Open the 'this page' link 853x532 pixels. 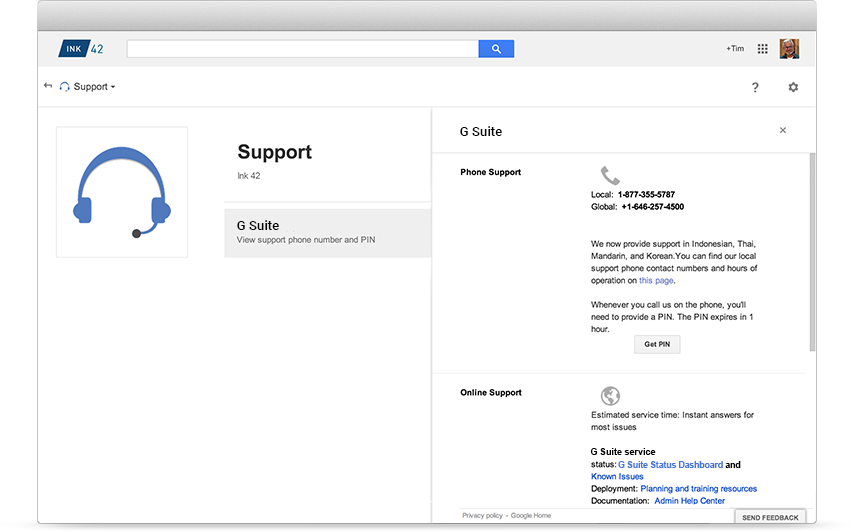click(656, 281)
